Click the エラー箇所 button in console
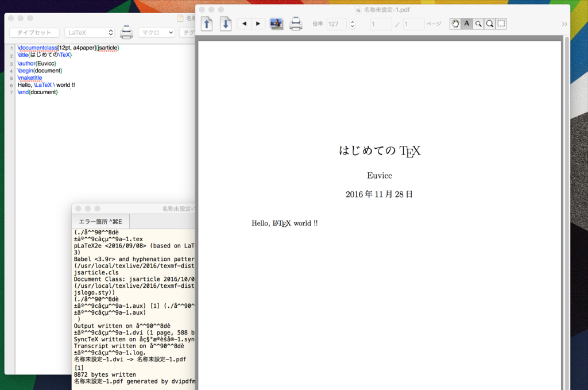Screen dimensions: 588x390 pyautogui.click(x=100, y=222)
